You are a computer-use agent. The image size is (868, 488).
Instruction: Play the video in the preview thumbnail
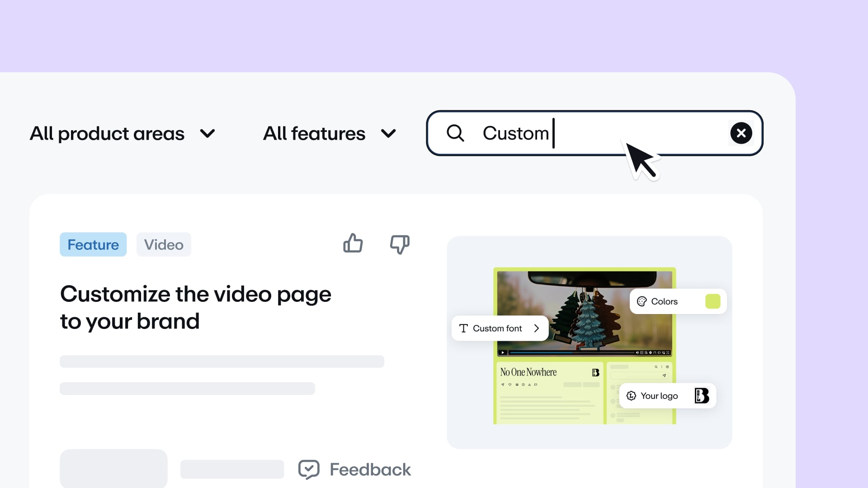[x=502, y=352]
